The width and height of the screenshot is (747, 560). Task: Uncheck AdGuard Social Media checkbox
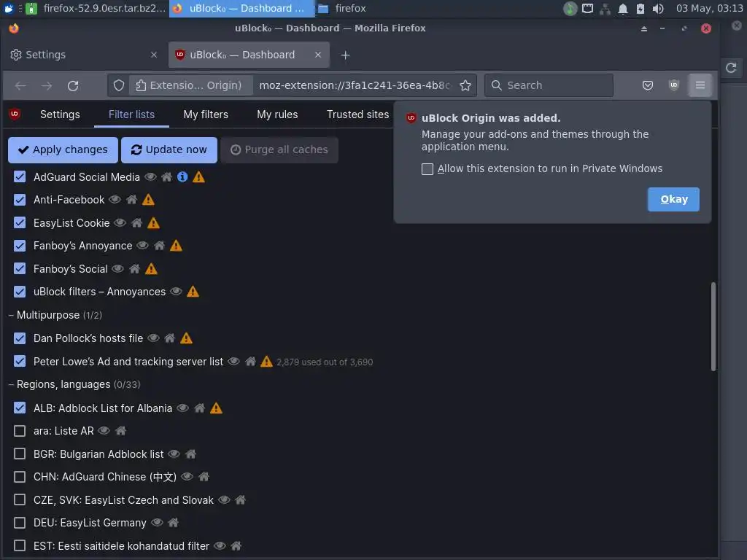pos(20,176)
